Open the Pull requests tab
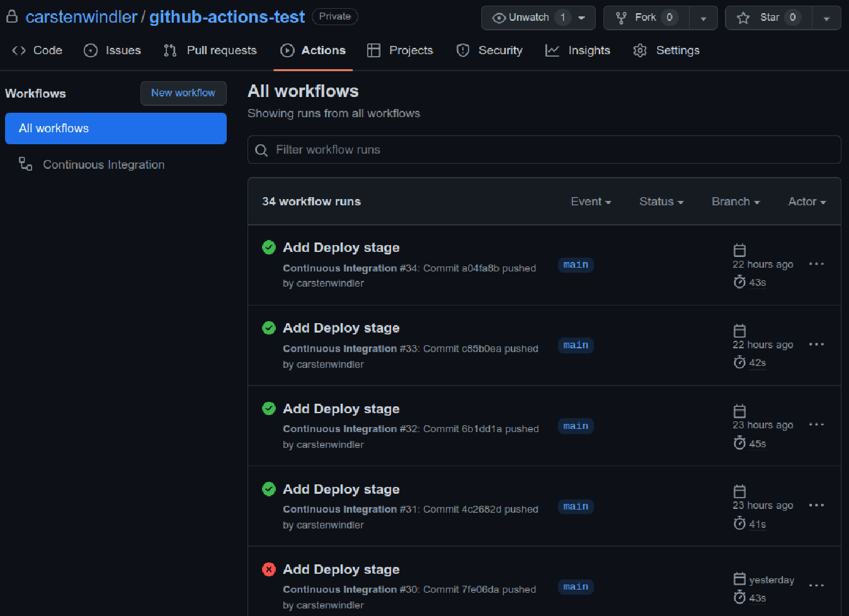849x616 pixels. 210,50
